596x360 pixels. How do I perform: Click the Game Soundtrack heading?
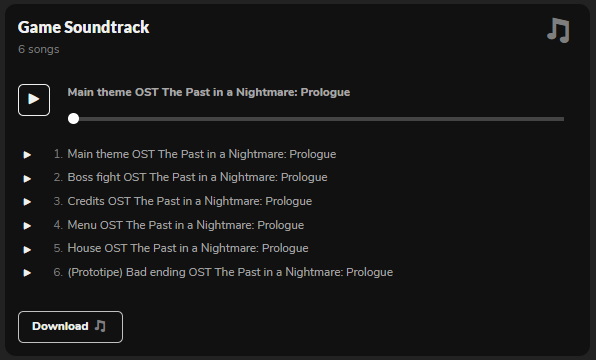coord(84,27)
